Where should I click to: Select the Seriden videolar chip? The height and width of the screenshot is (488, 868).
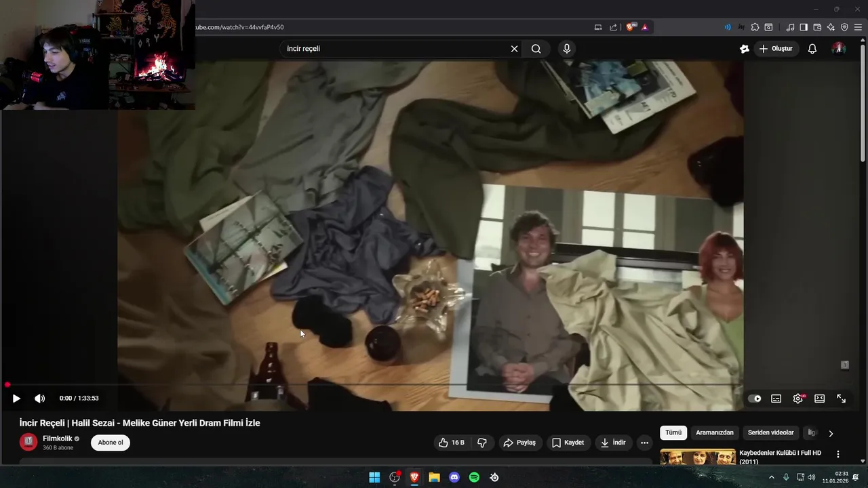(770, 432)
